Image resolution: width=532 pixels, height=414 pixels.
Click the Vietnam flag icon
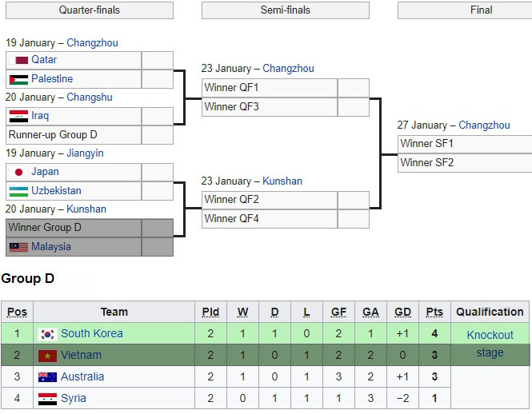[47, 356]
